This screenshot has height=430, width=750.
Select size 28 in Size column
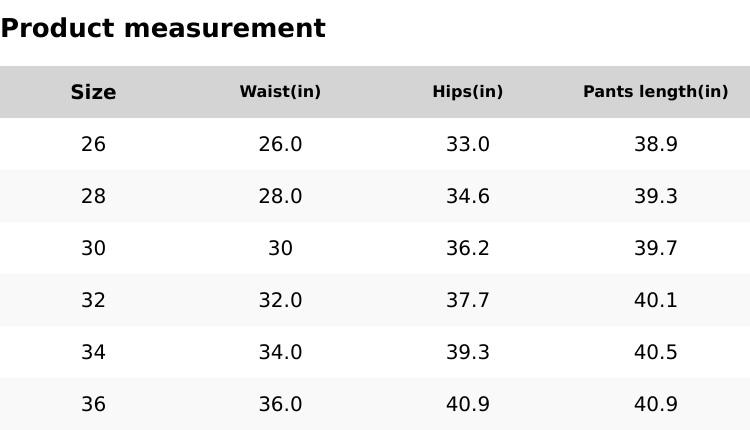click(93, 196)
